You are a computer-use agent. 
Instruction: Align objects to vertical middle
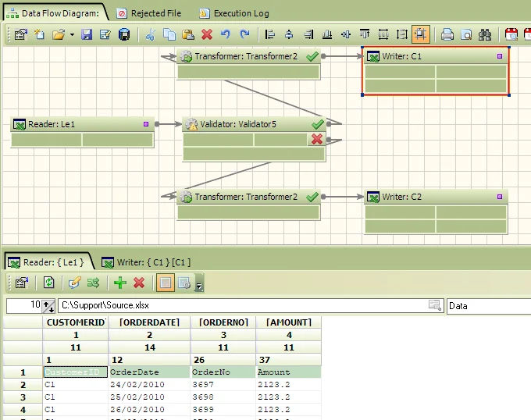(346, 34)
